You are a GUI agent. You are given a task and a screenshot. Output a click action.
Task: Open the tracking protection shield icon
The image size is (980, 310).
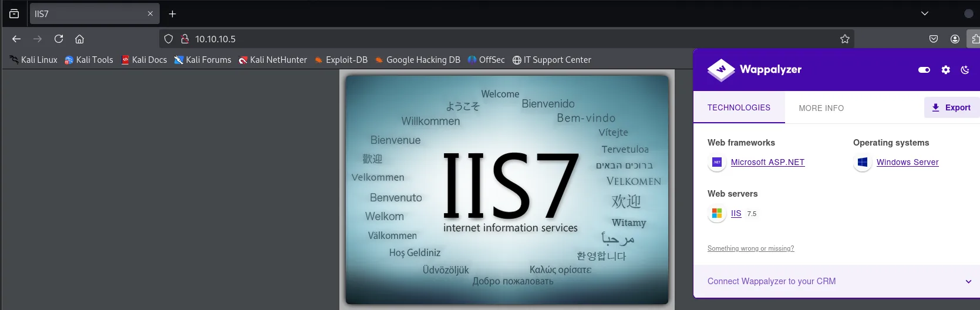(169, 39)
